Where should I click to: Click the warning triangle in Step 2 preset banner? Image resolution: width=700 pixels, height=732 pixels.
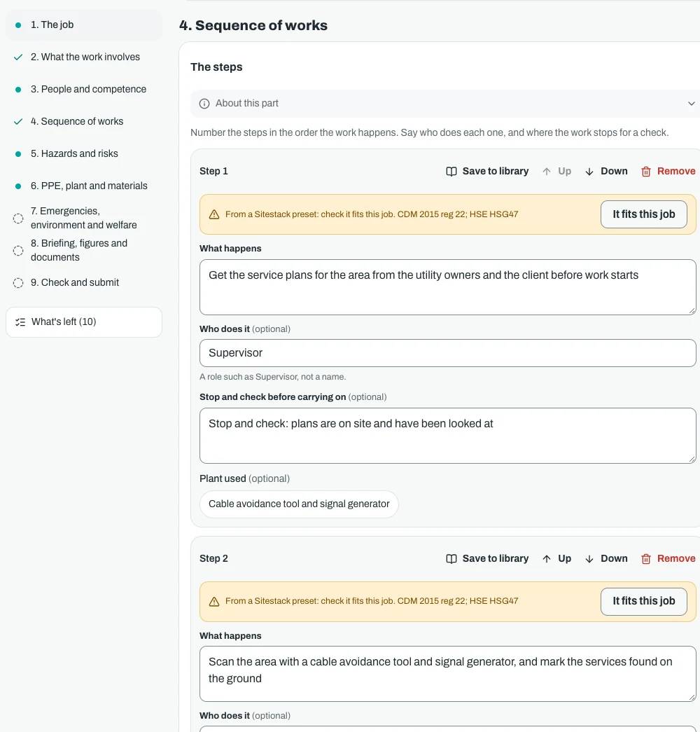pyautogui.click(x=214, y=601)
